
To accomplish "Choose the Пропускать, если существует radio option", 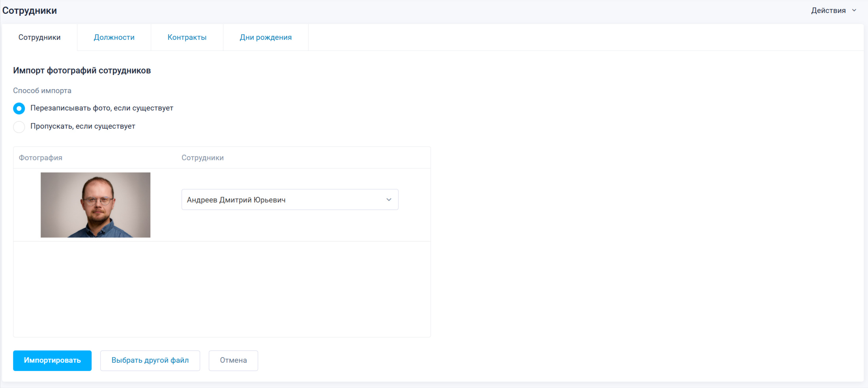I will click(19, 127).
